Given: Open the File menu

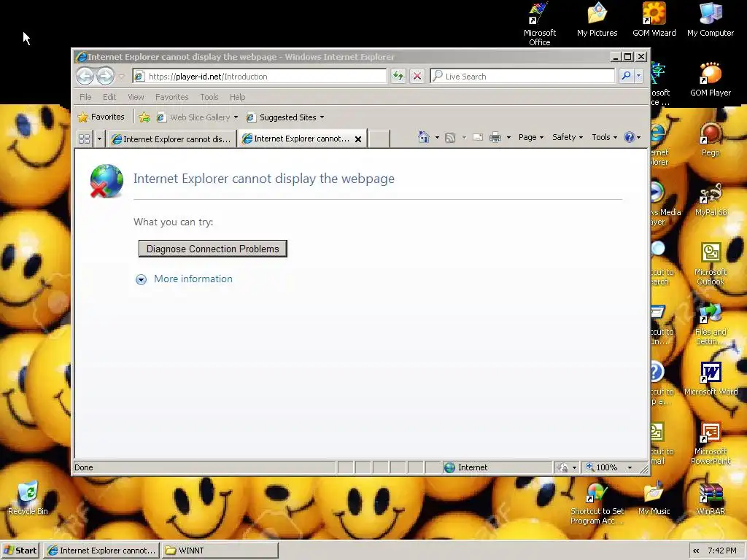Looking at the screenshot, I should tap(85, 97).
